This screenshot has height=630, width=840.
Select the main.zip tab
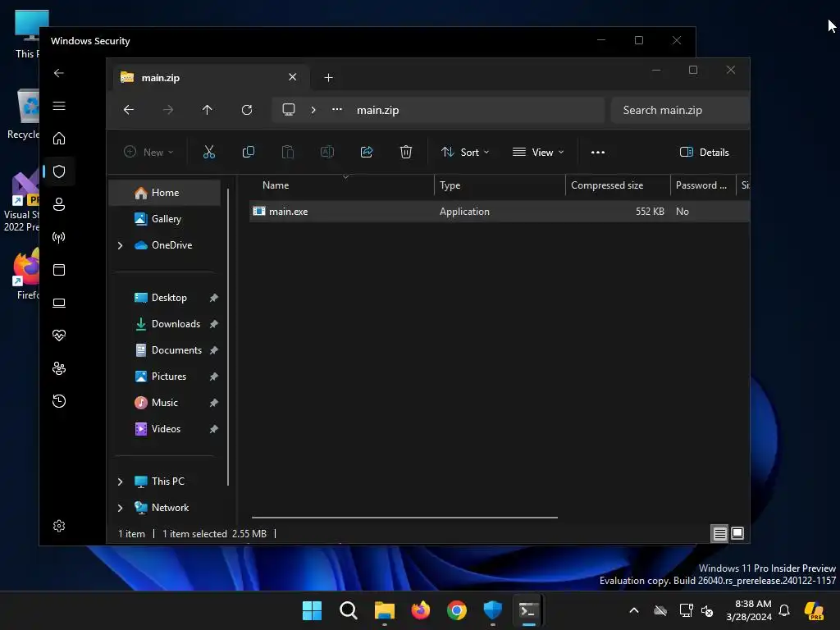pos(209,78)
